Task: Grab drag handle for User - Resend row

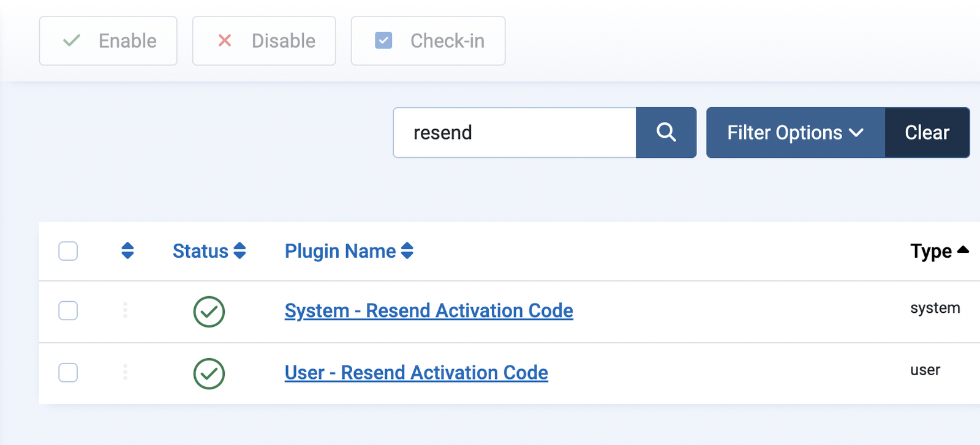Action: (x=125, y=372)
